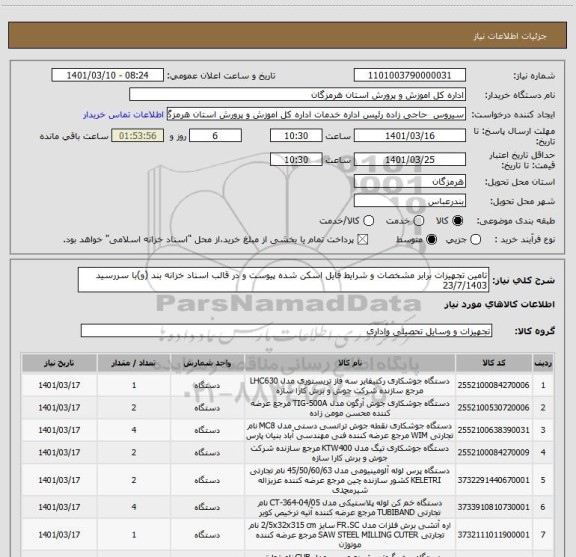Click the general need description text box
This screenshot has height=557, width=576.
click(x=284, y=280)
